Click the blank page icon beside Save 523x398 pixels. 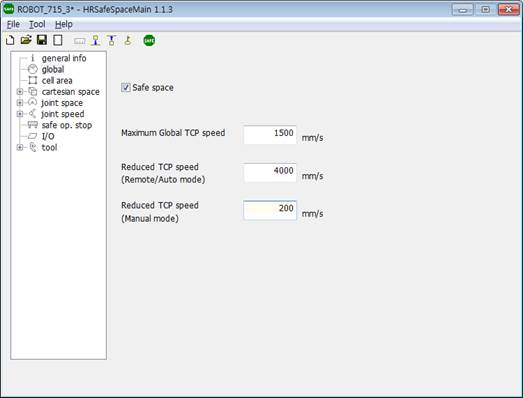coord(58,40)
